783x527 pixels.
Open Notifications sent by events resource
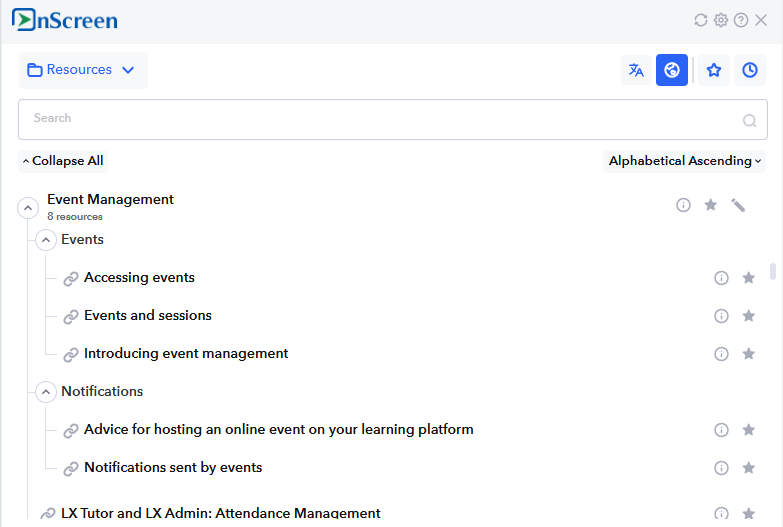pyautogui.click(x=173, y=468)
